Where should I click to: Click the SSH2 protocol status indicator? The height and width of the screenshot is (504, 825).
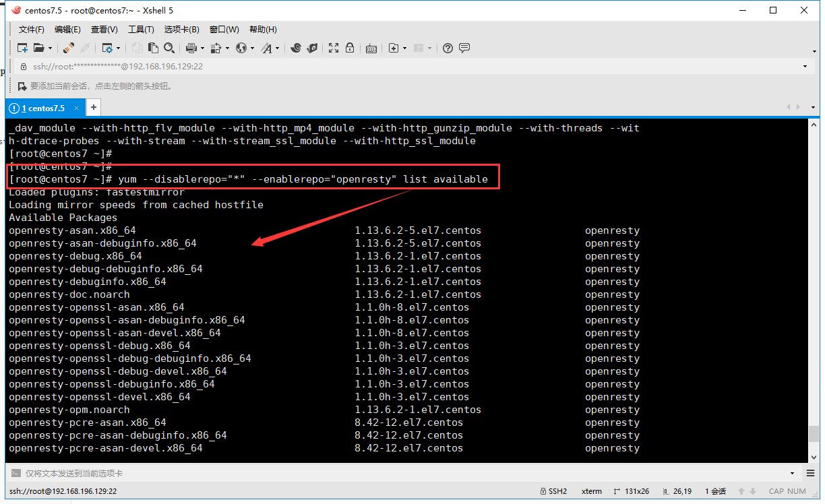coord(554,491)
